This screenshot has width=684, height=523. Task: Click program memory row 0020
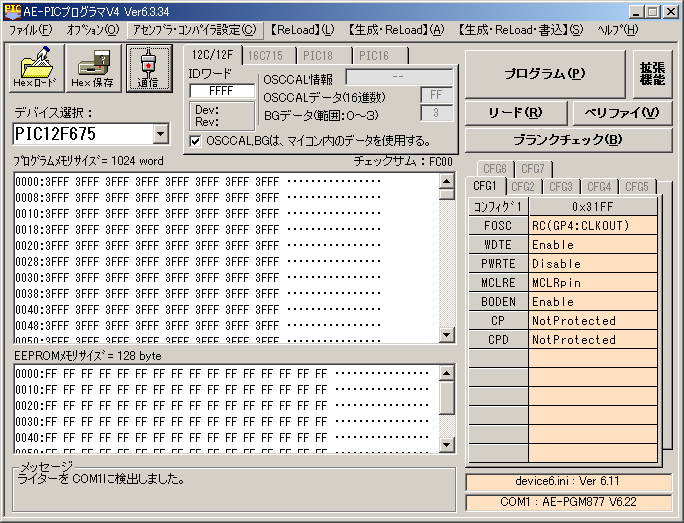click(198, 246)
